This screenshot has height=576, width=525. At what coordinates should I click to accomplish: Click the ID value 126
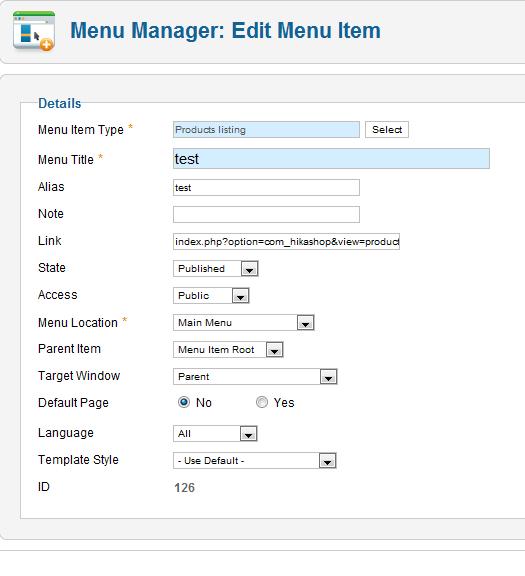click(x=184, y=488)
